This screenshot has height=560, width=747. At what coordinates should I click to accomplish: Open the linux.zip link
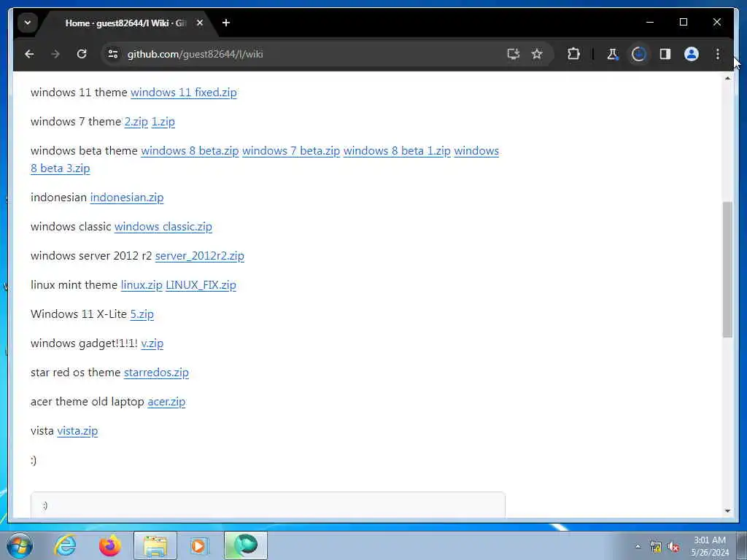pos(142,285)
